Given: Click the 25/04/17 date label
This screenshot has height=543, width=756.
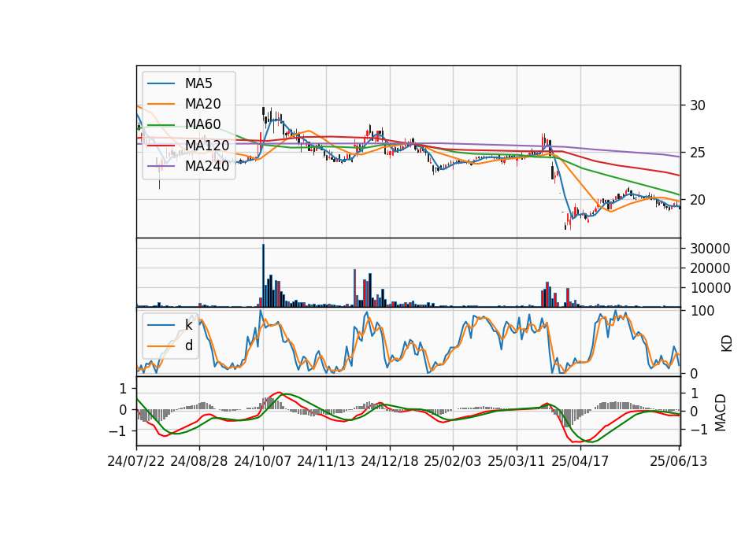Looking at the screenshot, I should pos(580,461).
